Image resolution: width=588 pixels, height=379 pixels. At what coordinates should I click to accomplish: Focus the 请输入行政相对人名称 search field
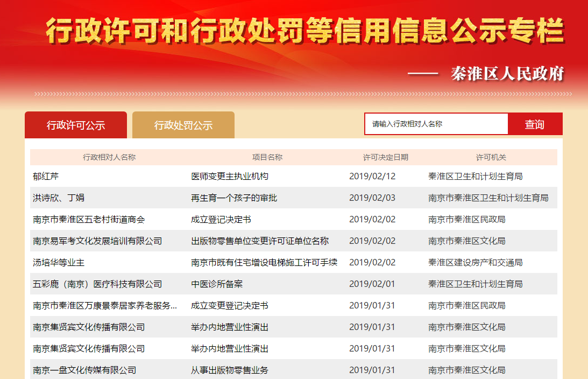pos(436,124)
